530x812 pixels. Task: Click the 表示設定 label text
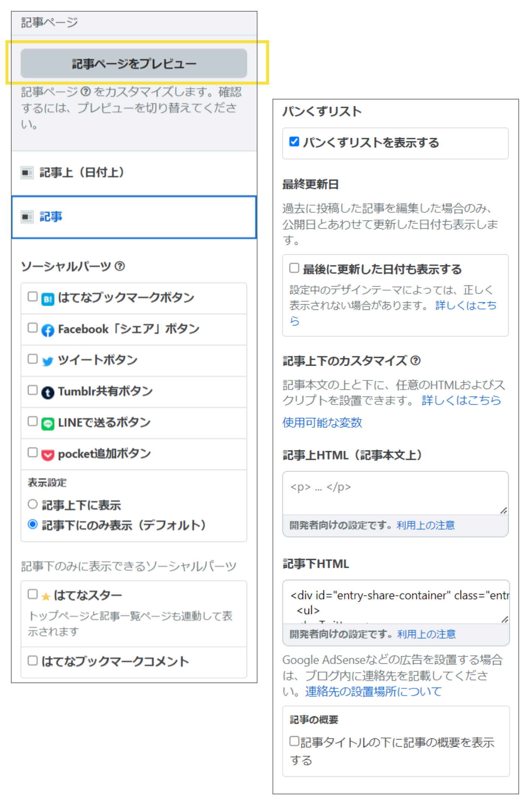[x=47, y=483]
